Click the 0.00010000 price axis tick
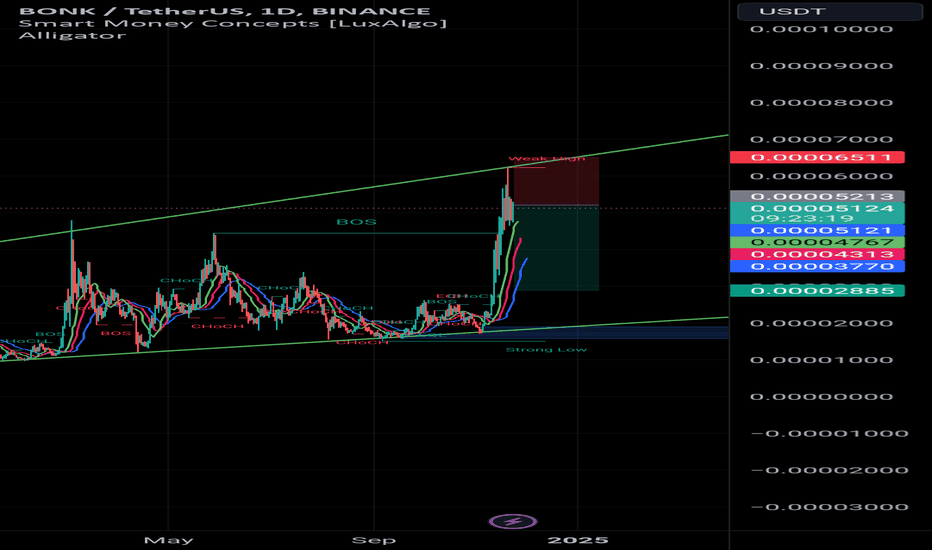Image resolution: width=932 pixels, height=550 pixels. tap(821, 29)
